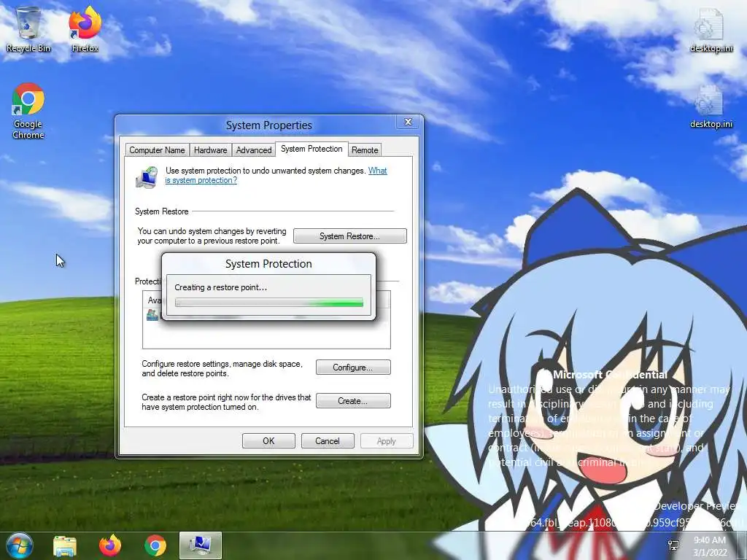Launch Chrome from the taskbar
Screen dimensions: 747x560
pos(155,545)
